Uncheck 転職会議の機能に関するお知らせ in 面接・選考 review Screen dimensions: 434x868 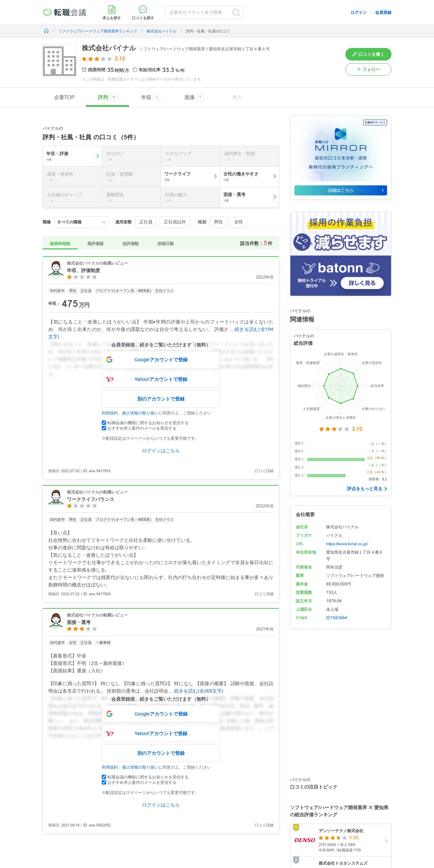(104, 777)
